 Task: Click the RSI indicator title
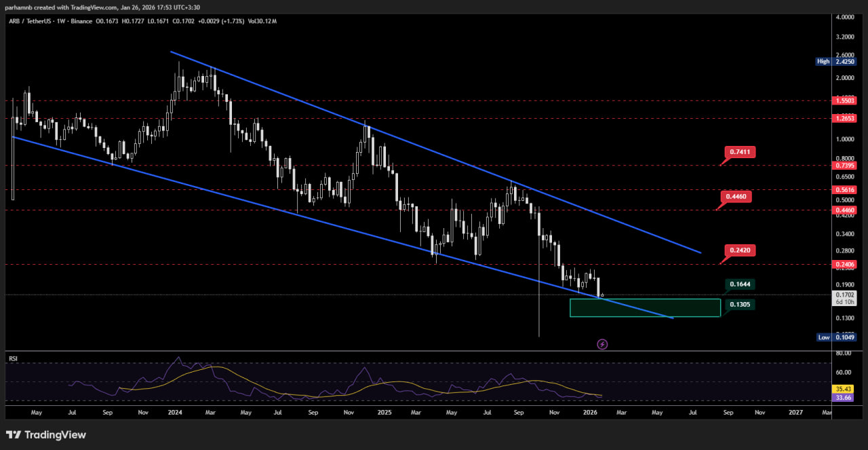(12, 358)
